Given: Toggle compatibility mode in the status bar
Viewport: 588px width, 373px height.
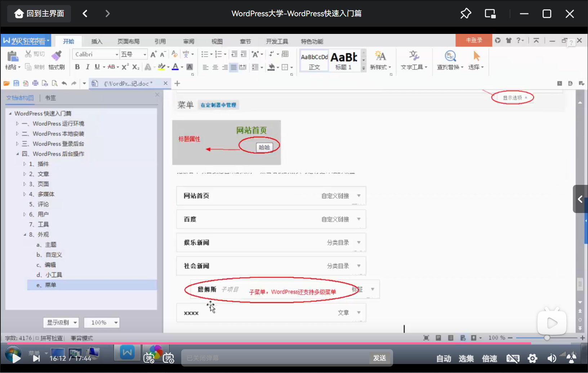Looking at the screenshot, I should (82, 338).
